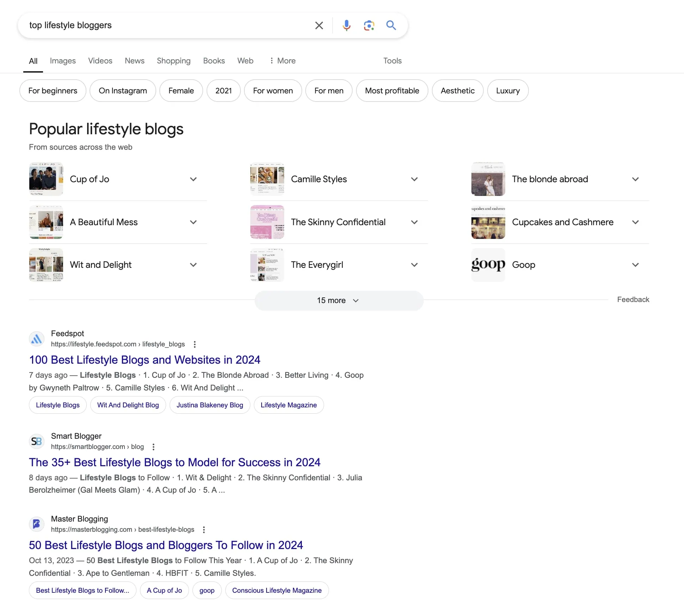The height and width of the screenshot is (616, 684).
Task: Expand The blonde abroad chevron
Action: click(x=635, y=179)
